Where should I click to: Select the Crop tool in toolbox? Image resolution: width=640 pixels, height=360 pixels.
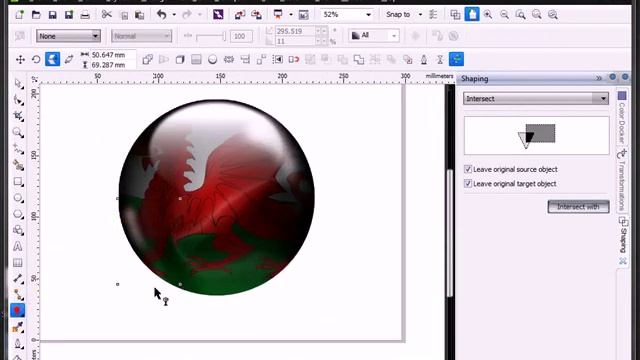coord(18,116)
